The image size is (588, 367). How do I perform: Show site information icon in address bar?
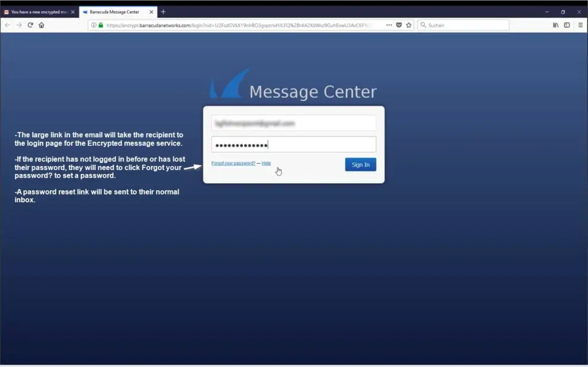pyautogui.click(x=94, y=25)
